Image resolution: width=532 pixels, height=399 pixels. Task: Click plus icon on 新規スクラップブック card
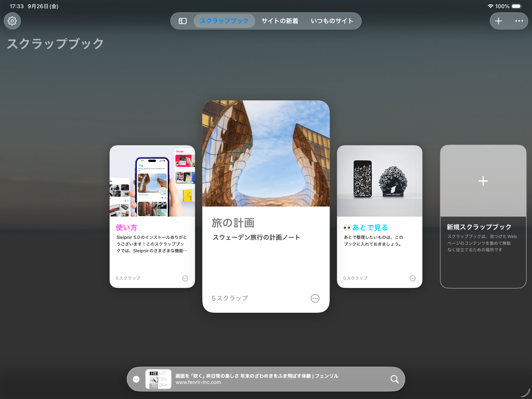click(x=483, y=181)
